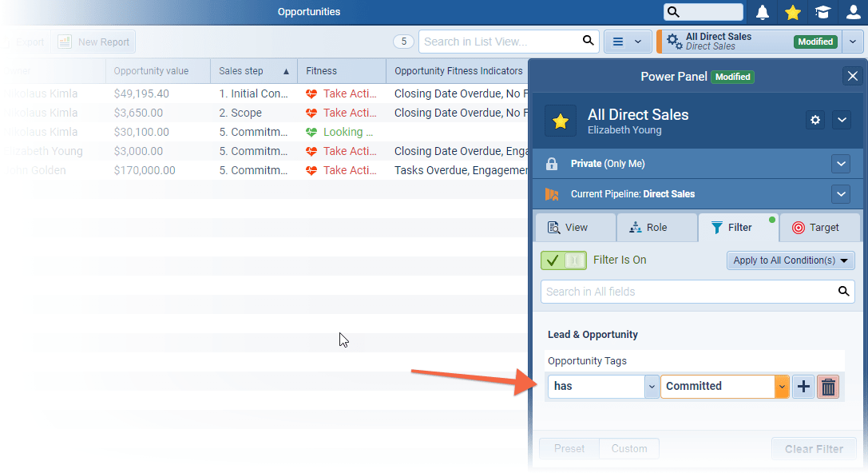
Task: Open favorites with the star icon
Action: point(792,12)
